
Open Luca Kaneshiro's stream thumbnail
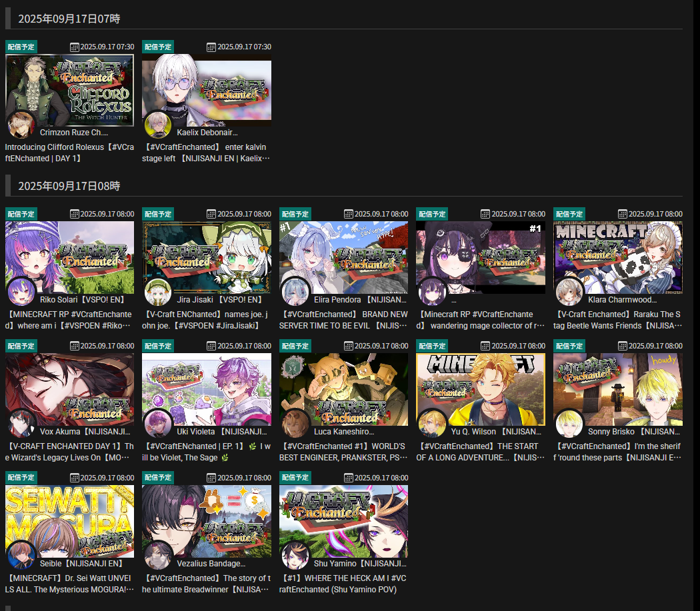[343, 389]
